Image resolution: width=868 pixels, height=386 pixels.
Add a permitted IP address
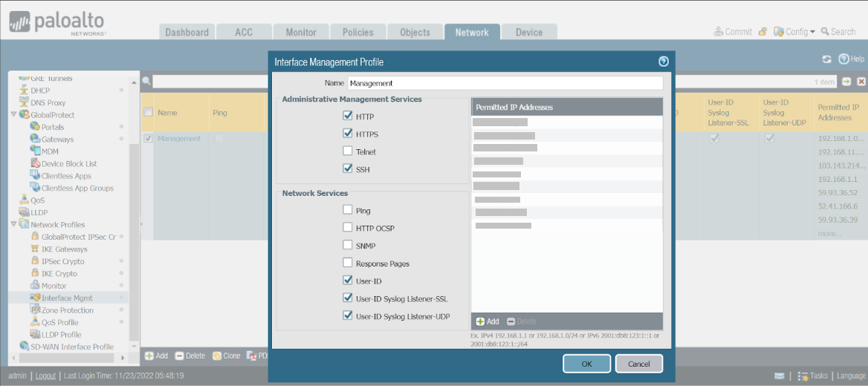(488, 321)
